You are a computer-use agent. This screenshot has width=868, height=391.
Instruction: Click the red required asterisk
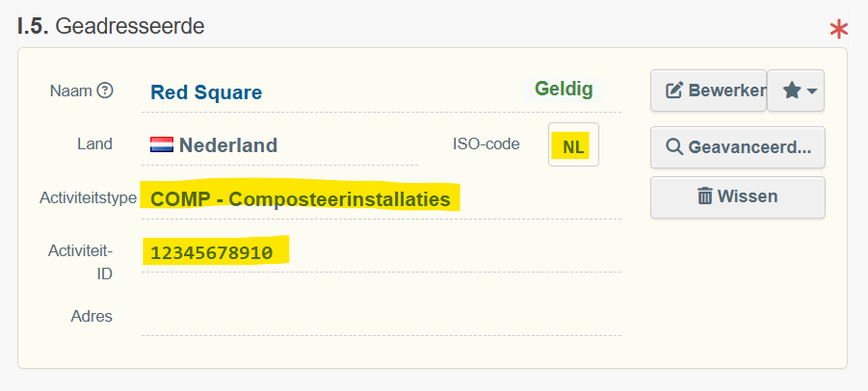[838, 30]
